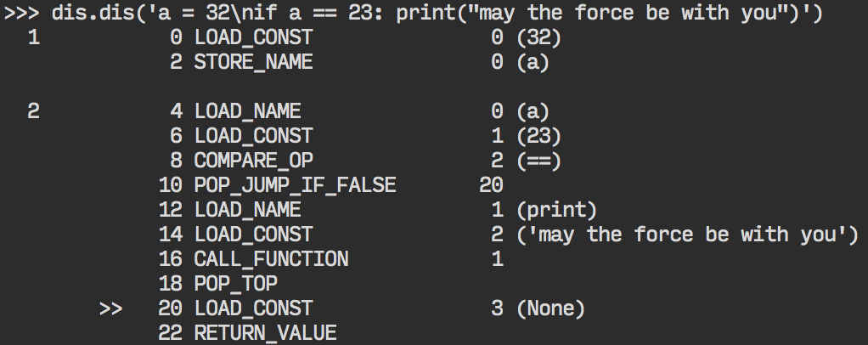The width and height of the screenshot is (868, 345).
Task: Click the (32) constant value
Action: click(538, 37)
